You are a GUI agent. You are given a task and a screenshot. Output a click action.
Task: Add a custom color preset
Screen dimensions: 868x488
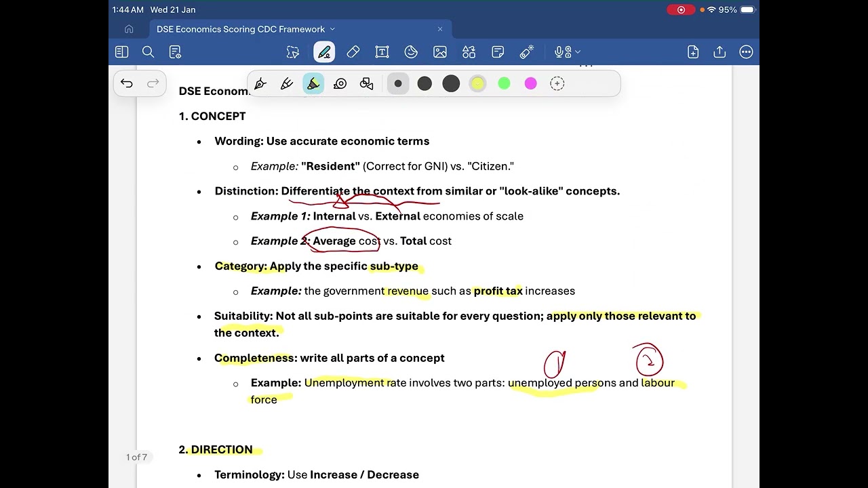click(557, 83)
